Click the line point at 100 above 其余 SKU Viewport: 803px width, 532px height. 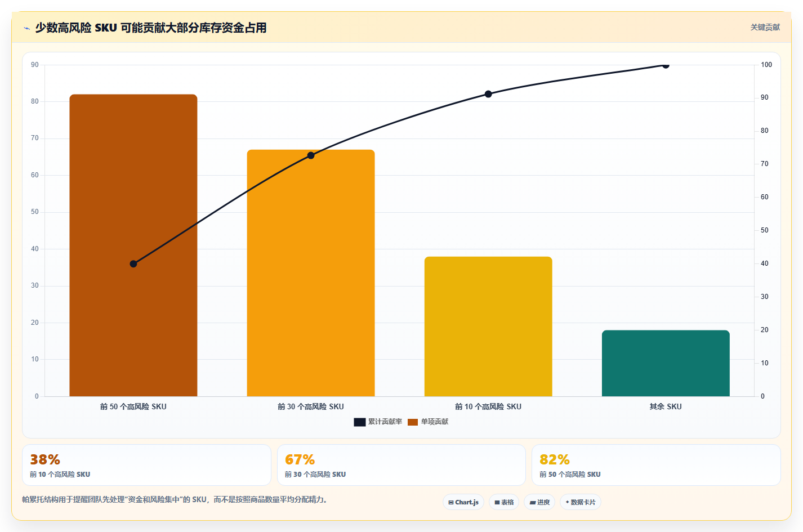pos(666,65)
